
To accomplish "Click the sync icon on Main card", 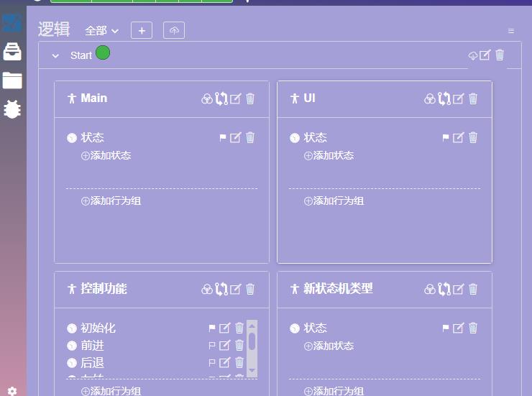I will (221, 98).
